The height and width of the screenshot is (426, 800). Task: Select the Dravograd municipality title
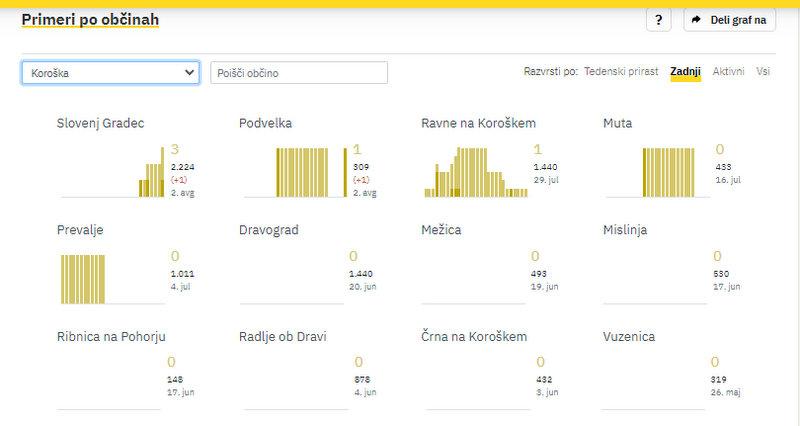269,230
